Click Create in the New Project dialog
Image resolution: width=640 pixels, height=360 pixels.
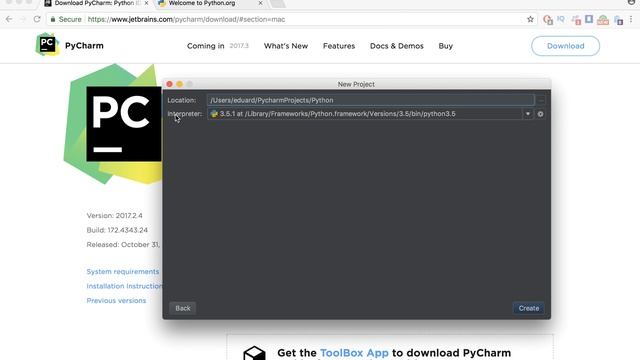coord(529,308)
